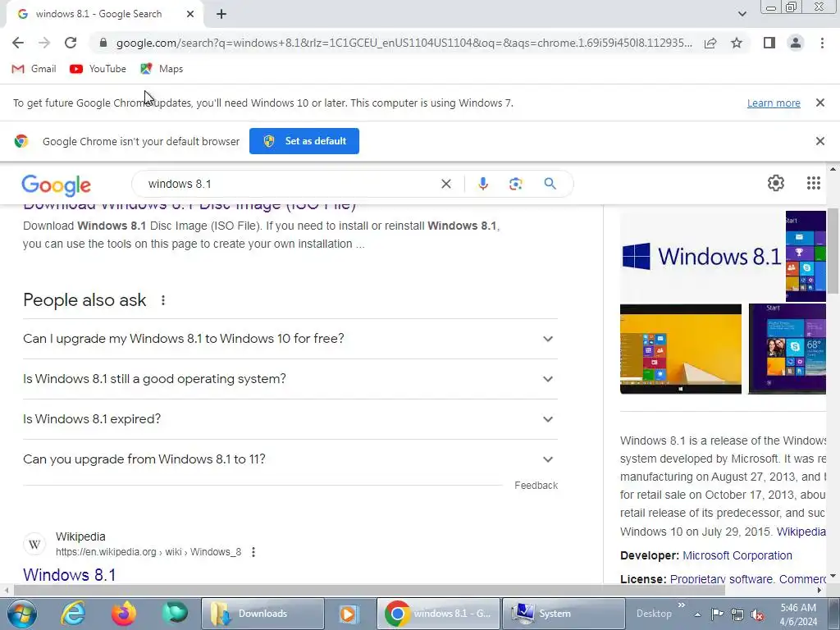Click the vertical page scrollbar thumb
Screen dimensions: 840x630
[x=833, y=251]
